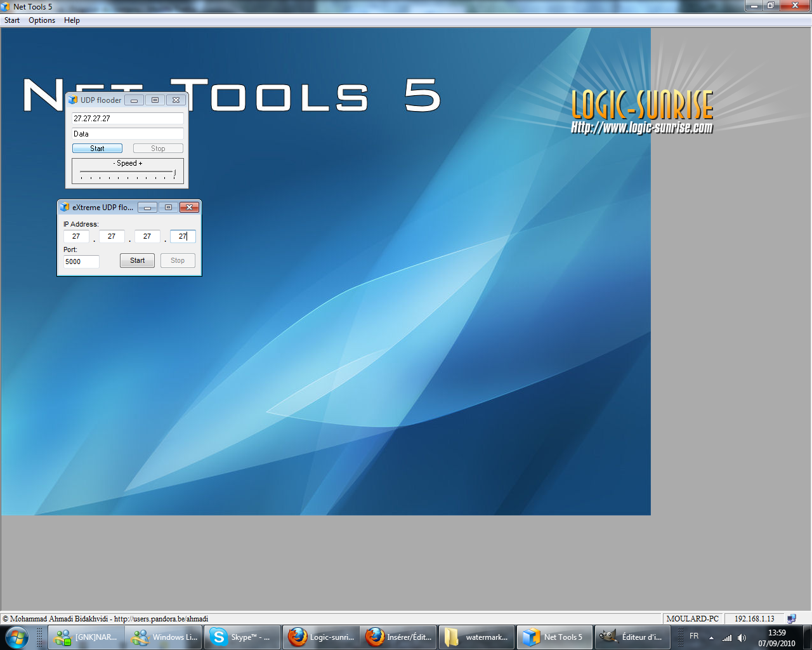
Task: Minimize the Net Tools 5 main window
Action: tap(754, 6)
